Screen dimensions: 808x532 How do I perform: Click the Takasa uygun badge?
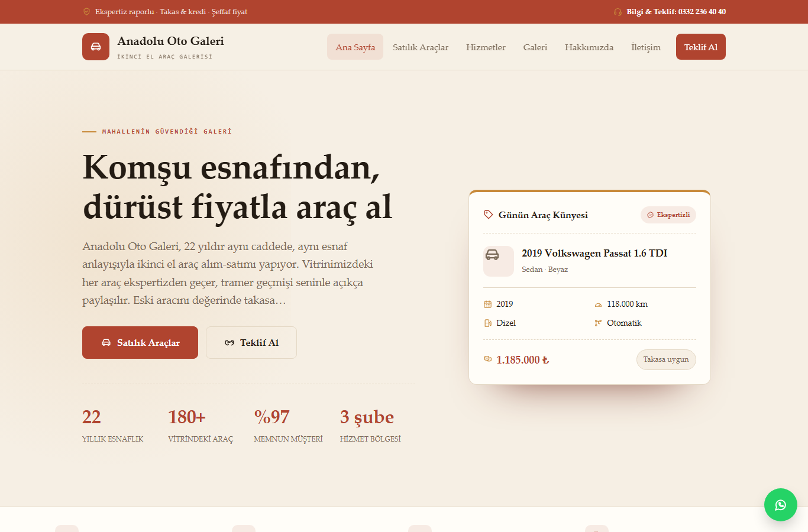coord(666,359)
